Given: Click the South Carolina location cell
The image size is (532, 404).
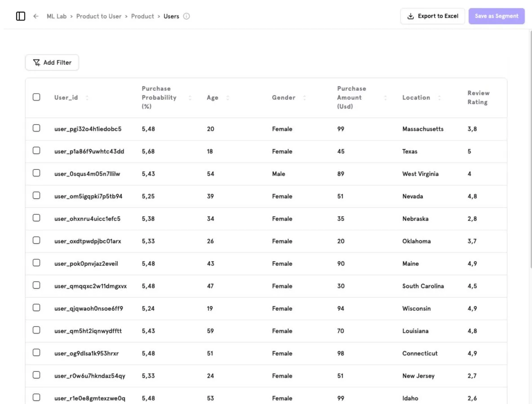Looking at the screenshot, I should pos(423,286).
